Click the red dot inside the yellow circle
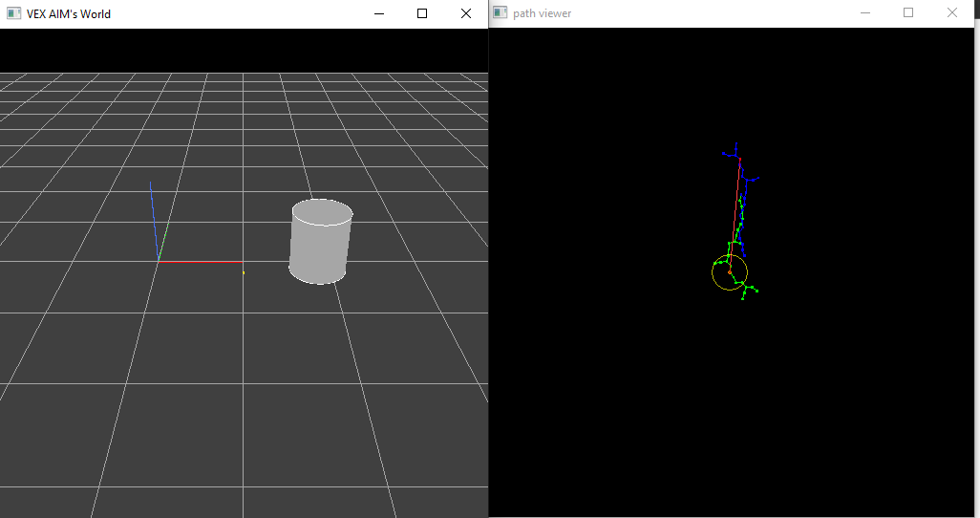The width and height of the screenshot is (980, 518). coord(730,272)
